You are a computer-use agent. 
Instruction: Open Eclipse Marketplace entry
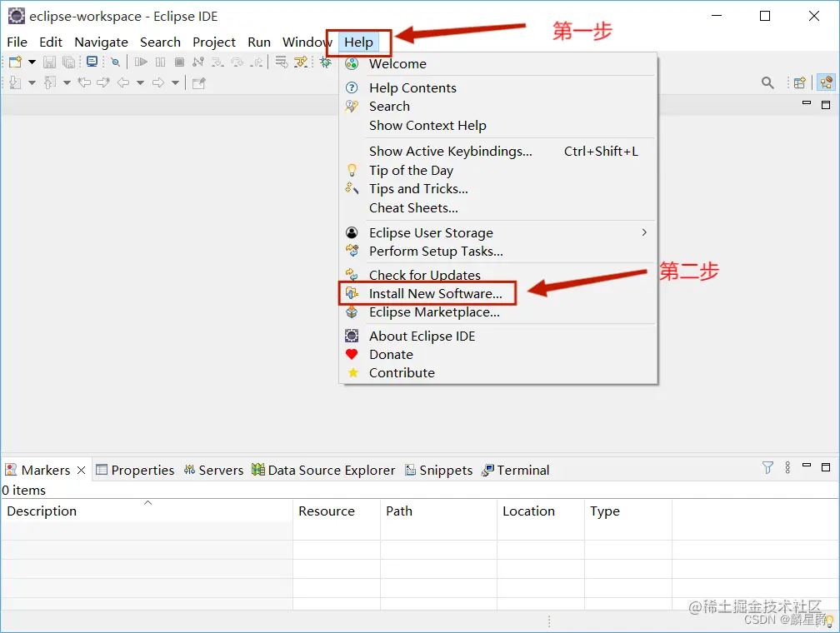click(498, 312)
